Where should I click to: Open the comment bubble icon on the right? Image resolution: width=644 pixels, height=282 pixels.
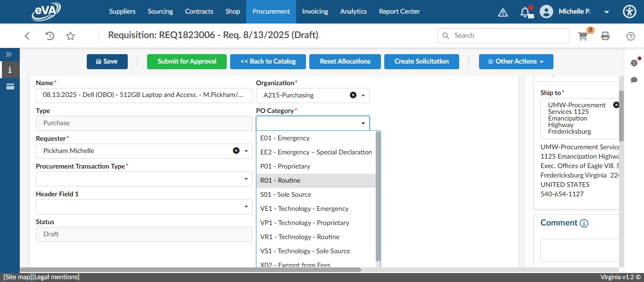coord(634,80)
